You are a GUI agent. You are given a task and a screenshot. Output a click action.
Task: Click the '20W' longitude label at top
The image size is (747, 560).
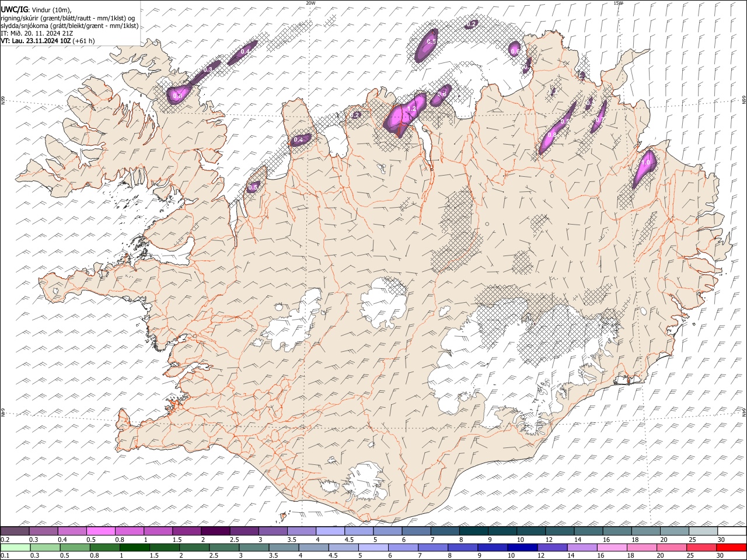[x=310, y=3]
